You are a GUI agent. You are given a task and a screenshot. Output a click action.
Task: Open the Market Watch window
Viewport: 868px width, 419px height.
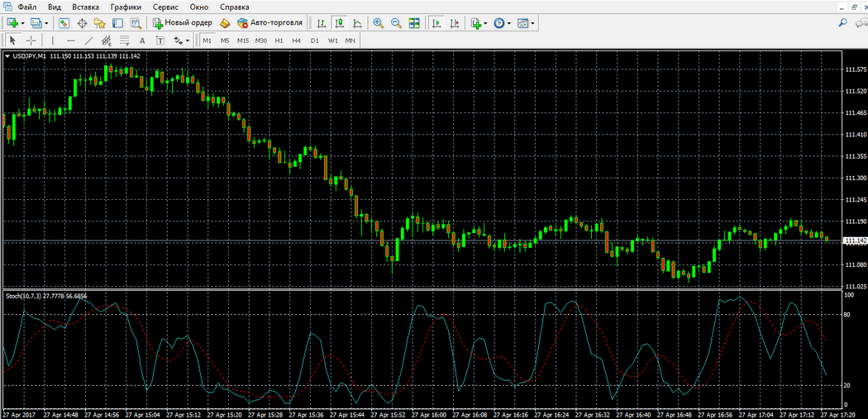click(64, 23)
